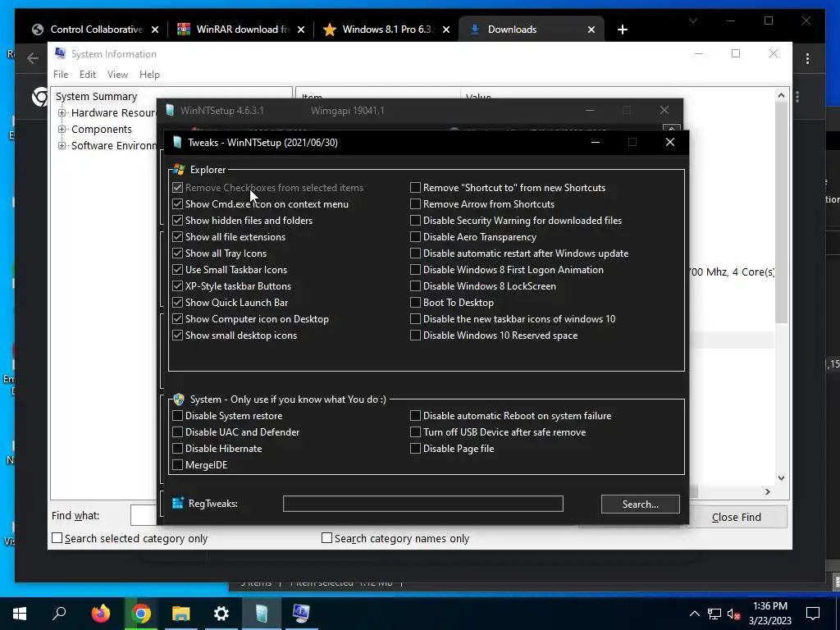This screenshot has height=630, width=840.
Task: Launch Firefox from the taskbar
Action: (x=101, y=613)
